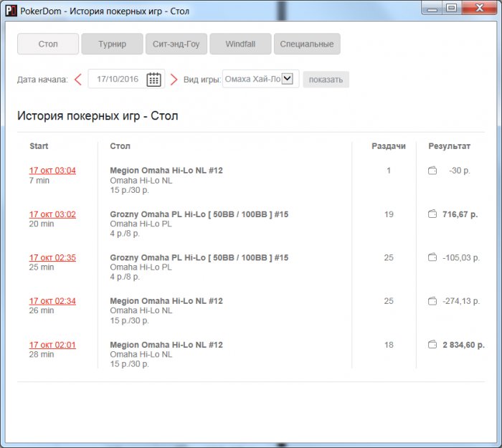The width and height of the screenshot is (502, 448).
Task: Close the PokerDom window
Action: point(479,9)
